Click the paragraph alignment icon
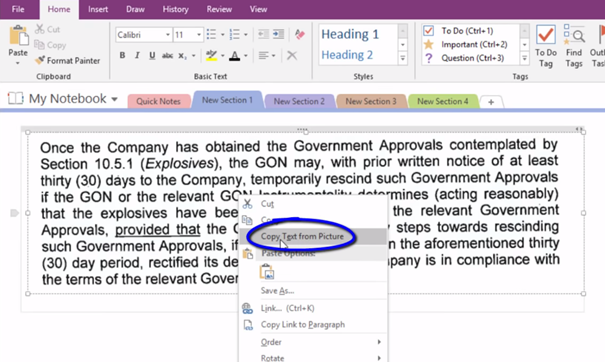Image resolution: width=605 pixels, height=362 pixels. 264,56
